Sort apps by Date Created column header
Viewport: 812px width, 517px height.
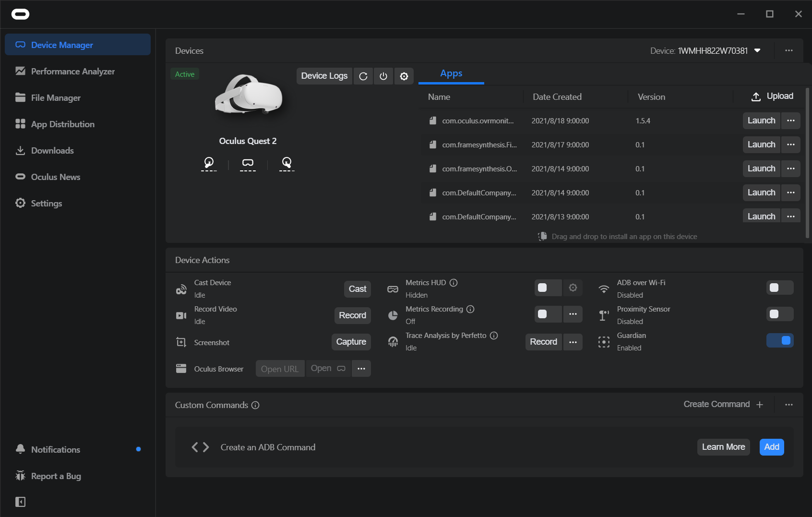557,97
